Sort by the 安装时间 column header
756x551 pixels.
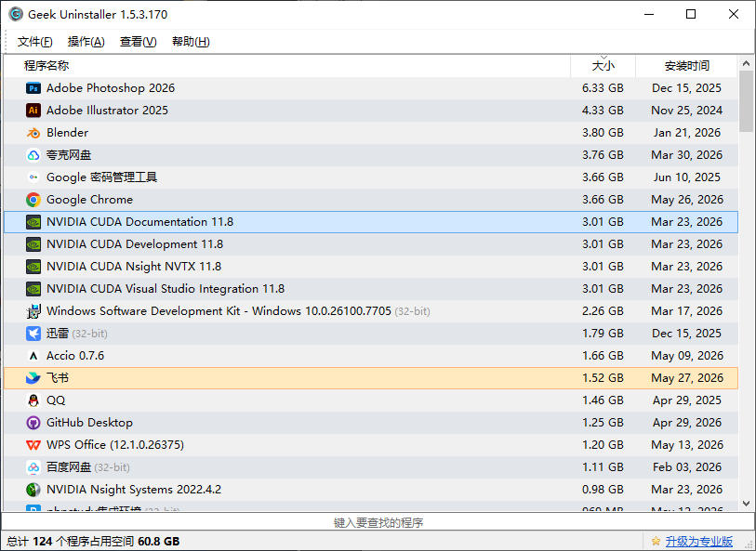[x=686, y=65]
